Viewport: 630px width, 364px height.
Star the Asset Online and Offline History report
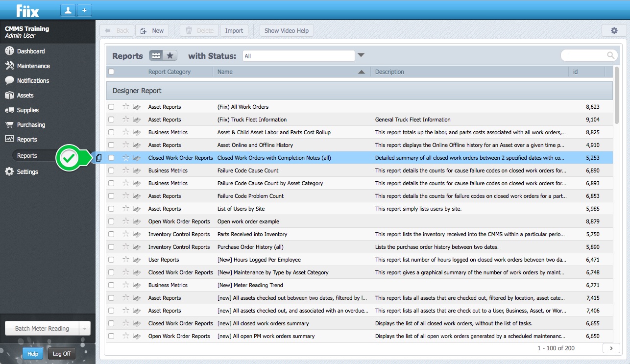(x=126, y=145)
